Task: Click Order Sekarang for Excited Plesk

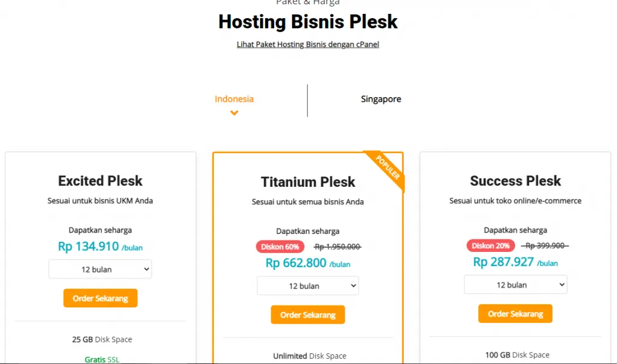Action: tap(100, 298)
